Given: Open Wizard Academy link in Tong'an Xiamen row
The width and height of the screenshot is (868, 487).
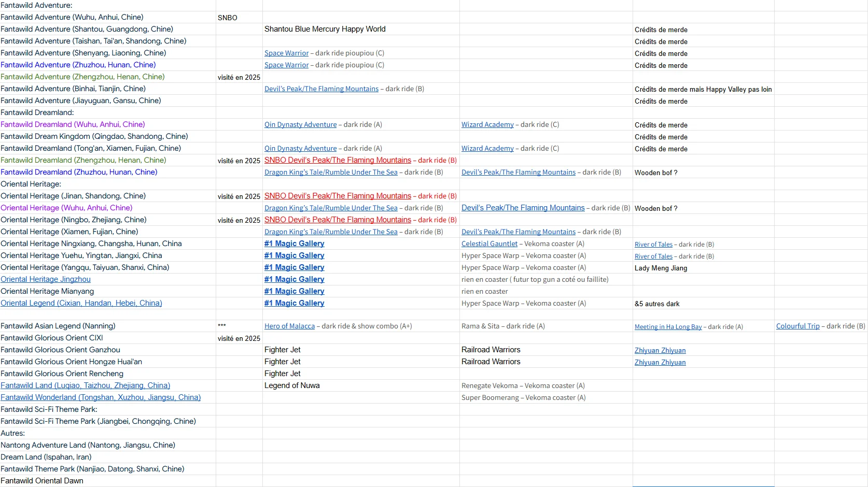Looking at the screenshot, I should pyautogui.click(x=487, y=148).
